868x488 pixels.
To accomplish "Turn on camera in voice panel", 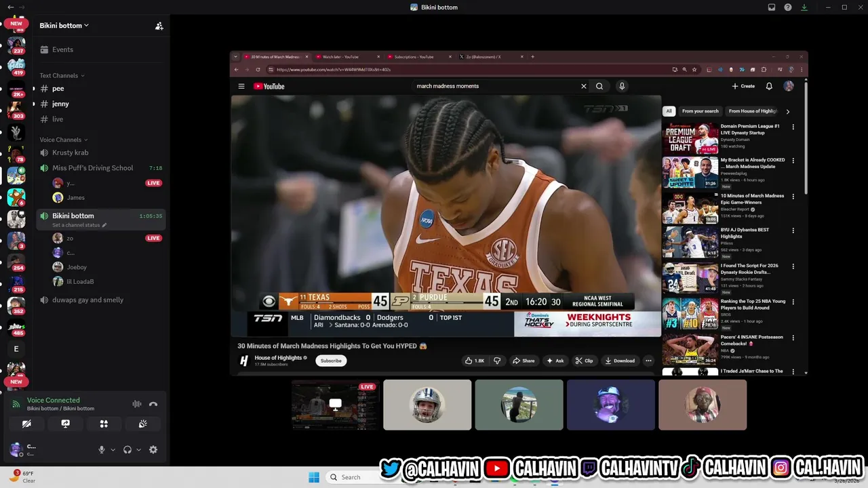I will (26, 424).
